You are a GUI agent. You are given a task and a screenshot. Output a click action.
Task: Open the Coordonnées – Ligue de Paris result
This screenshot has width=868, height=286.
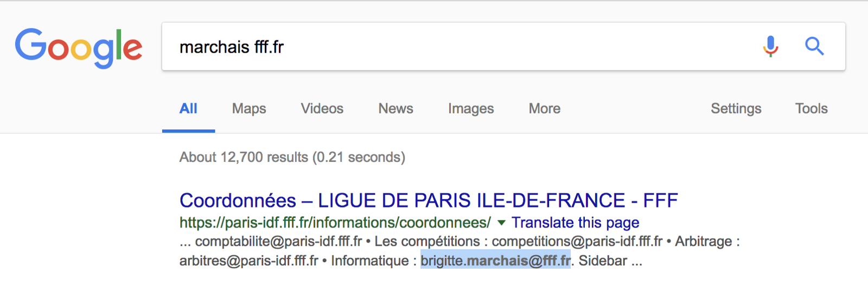[x=429, y=201]
